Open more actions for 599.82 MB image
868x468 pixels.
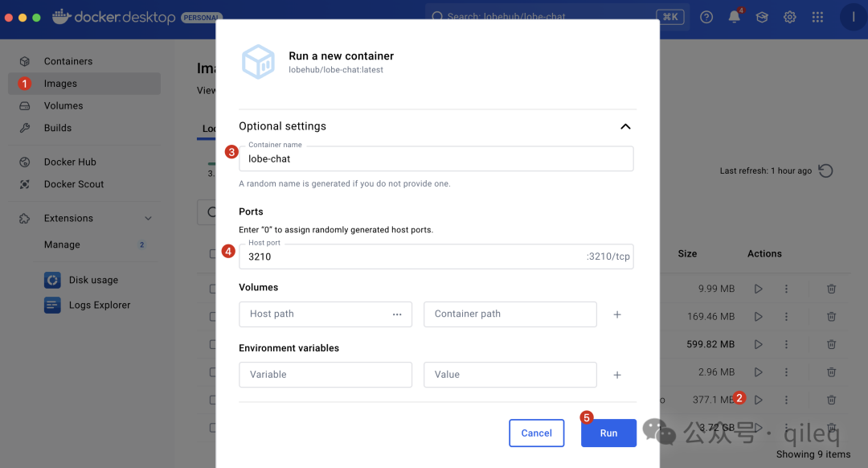[x=786, y=344]
